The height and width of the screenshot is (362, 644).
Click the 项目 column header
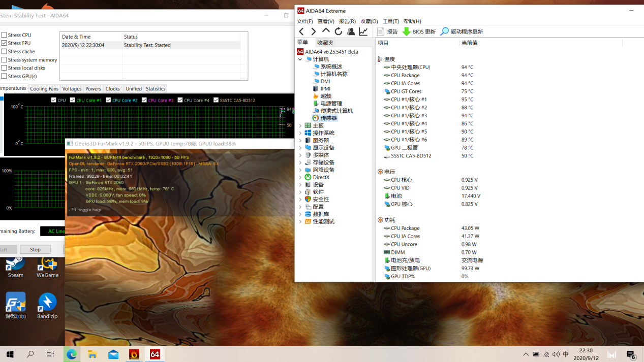(x=417, y=43)
